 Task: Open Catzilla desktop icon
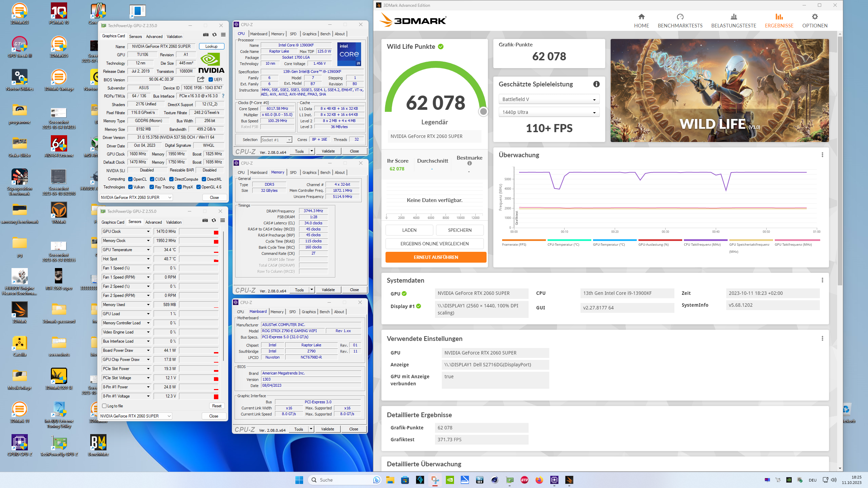(x=19, y=346)
